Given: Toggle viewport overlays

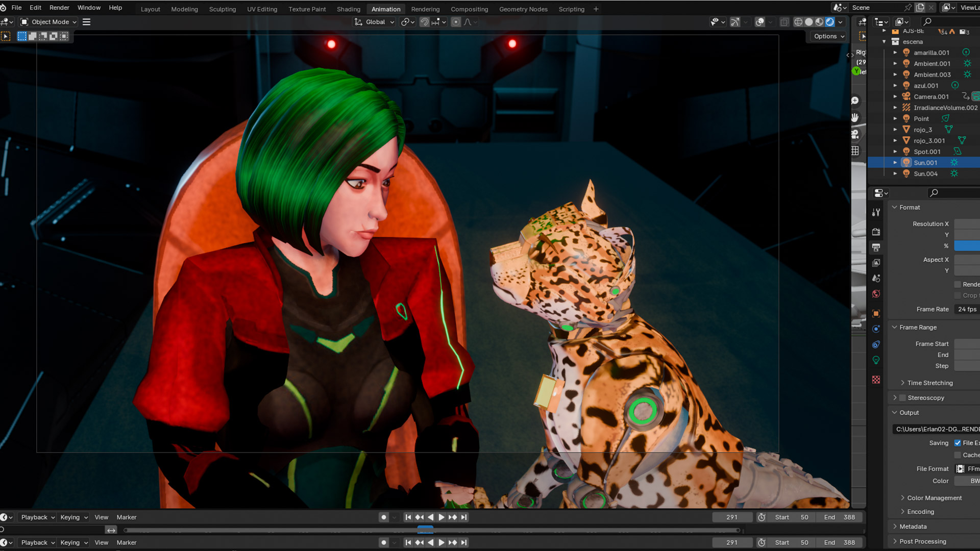Looking at the screenshot, I should 760,22.
